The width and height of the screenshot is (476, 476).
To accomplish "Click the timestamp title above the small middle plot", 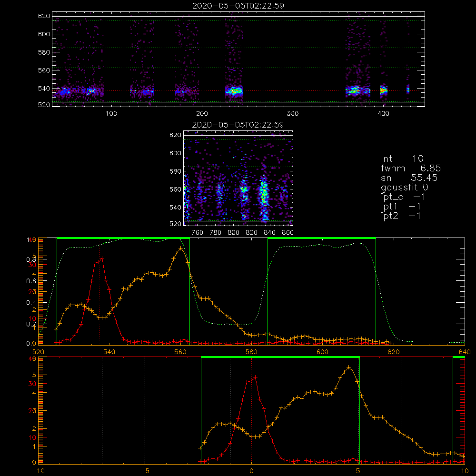I will pos(238,124).
